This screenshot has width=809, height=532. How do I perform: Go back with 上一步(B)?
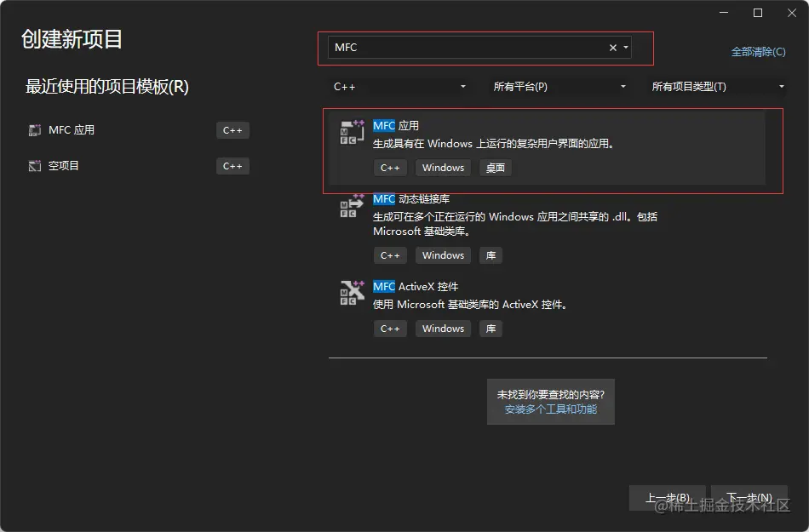(x=667, y=497)
